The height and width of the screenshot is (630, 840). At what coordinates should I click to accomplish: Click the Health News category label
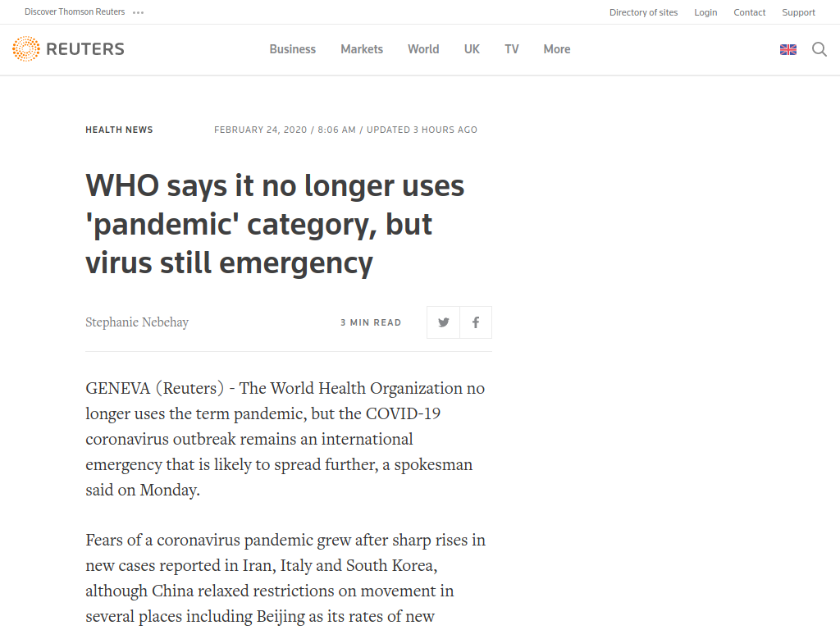(x=119, y=130)
